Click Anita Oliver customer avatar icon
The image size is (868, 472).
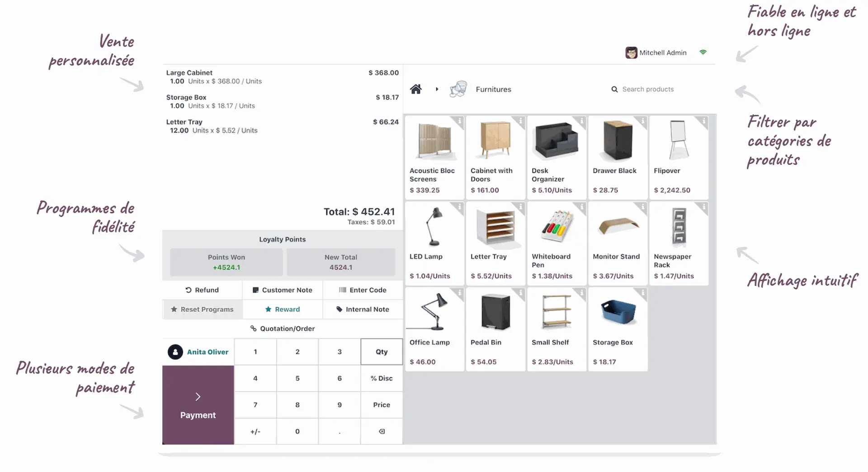click(175, 352)
